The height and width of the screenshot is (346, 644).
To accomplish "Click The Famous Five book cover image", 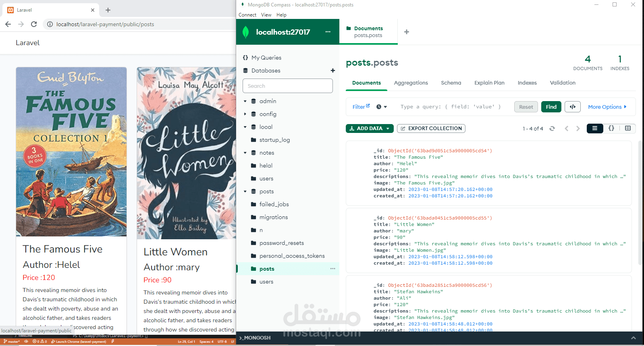I will (x=71, y=152).
